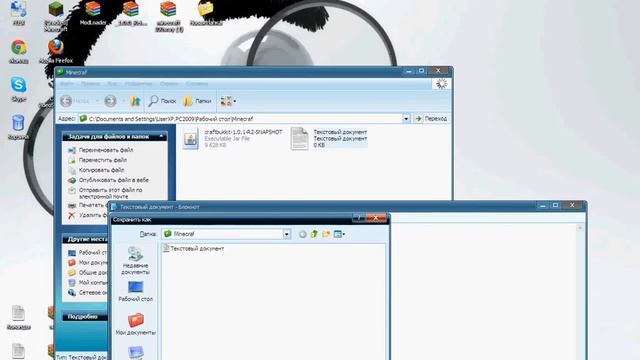The width and height of the screenshot is (640, 360).
Task: Select Мои документы in Save dialog places bar
Action: pos(135,324)
